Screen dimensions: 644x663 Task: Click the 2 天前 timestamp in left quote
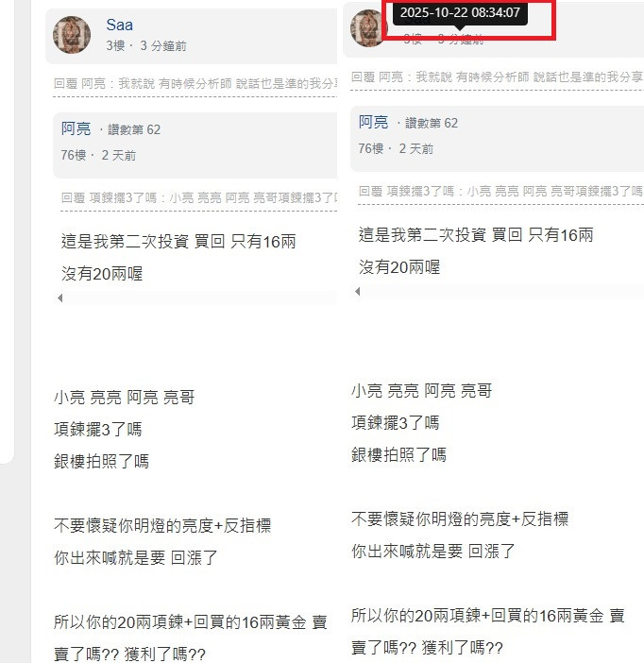[x=119, y=155]
